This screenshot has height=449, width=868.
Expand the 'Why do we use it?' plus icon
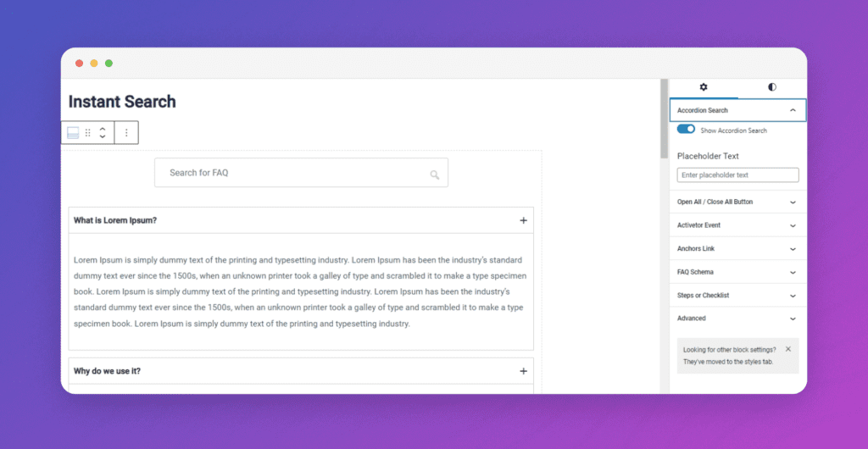[523, 371]
